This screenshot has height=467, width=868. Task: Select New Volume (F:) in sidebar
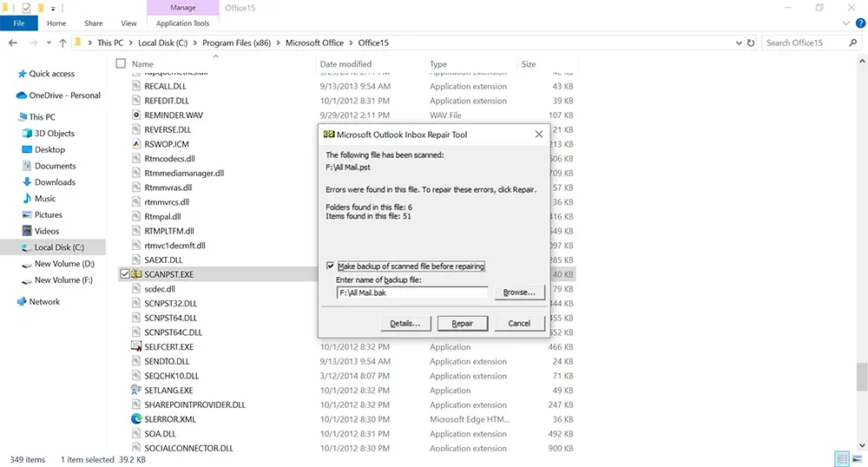click(x=63, y=280)
